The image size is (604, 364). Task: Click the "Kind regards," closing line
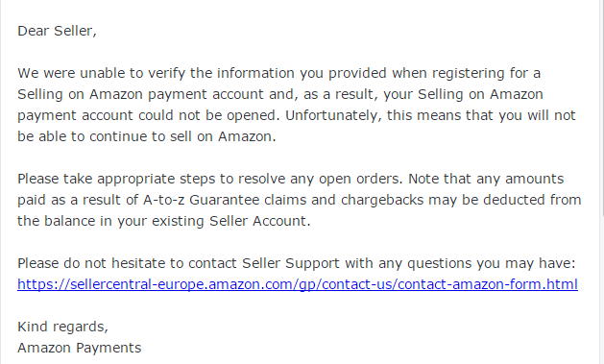coord(62,327)
